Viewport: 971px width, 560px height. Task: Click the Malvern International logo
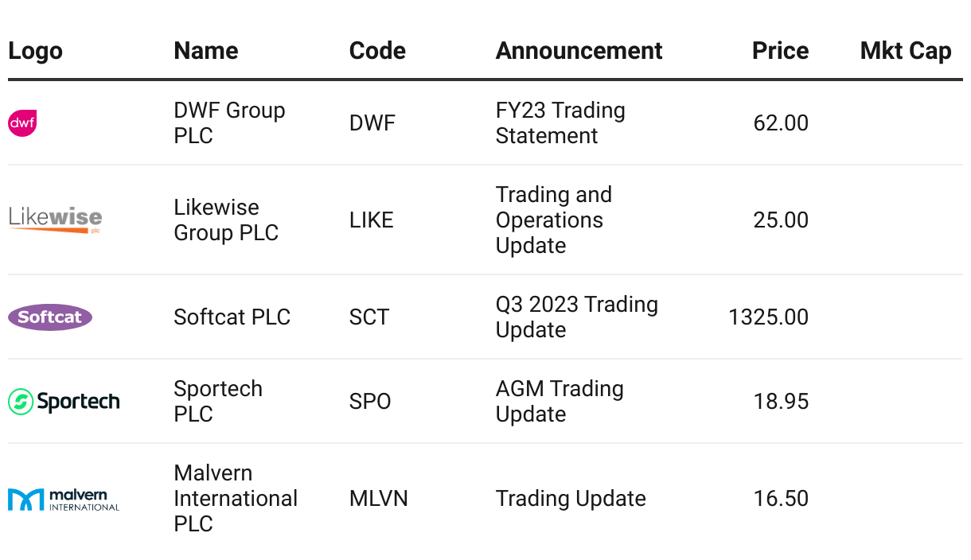click(64, 500)
